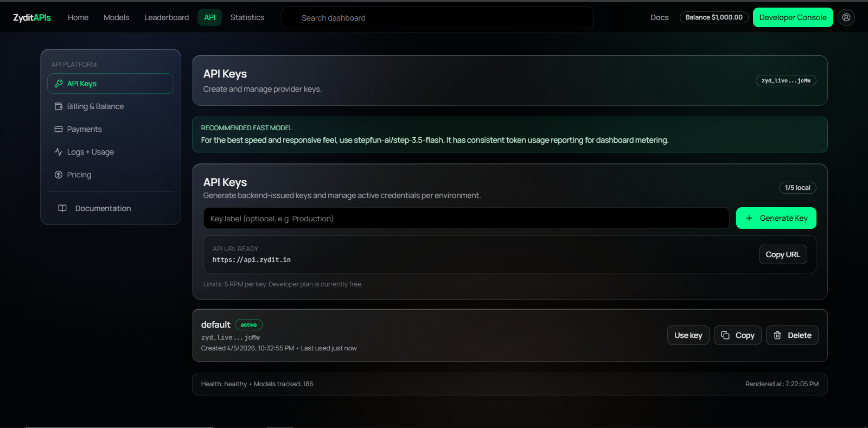The width and height of the screenshot is (868, 428).
Task: Click the key icon beside API Keys
Action: (59, 84)
